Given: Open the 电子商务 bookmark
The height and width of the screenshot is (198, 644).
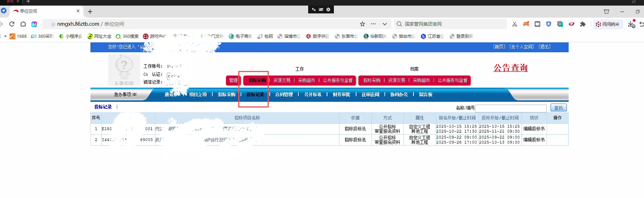Looking at the screenshot, I should [240, 36].
